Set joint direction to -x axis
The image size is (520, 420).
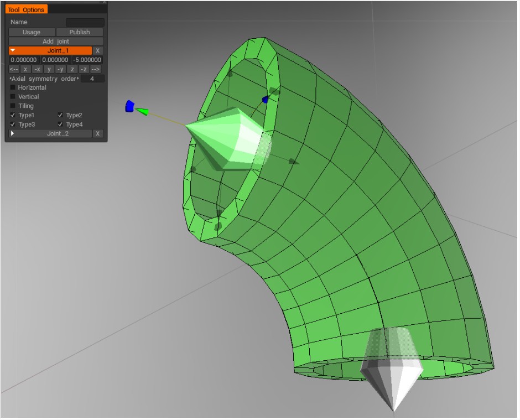[37, 69]
